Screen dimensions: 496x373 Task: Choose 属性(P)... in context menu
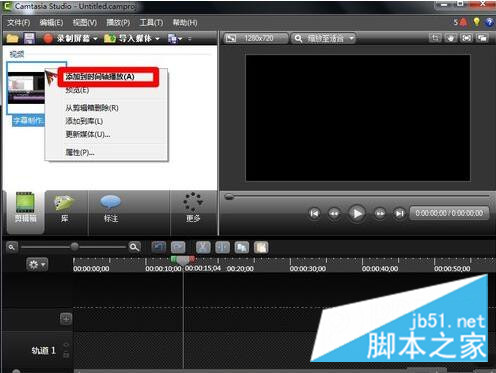click(107, 153)
